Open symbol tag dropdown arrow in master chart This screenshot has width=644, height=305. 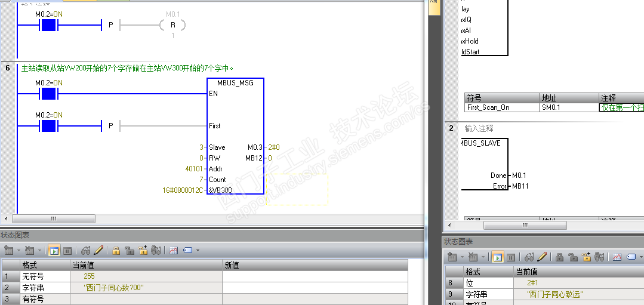[x=198, y=250]
